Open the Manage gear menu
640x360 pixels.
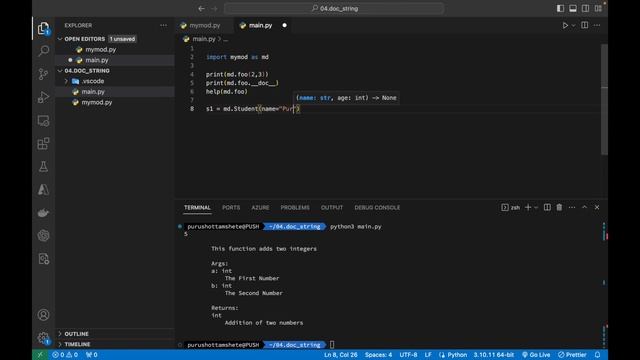[43, 338]
